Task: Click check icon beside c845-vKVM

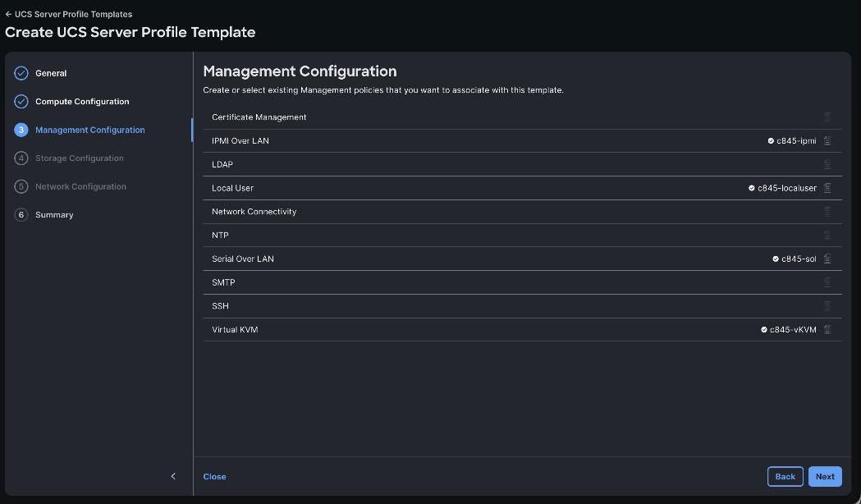Action: [x=764, y=330]
